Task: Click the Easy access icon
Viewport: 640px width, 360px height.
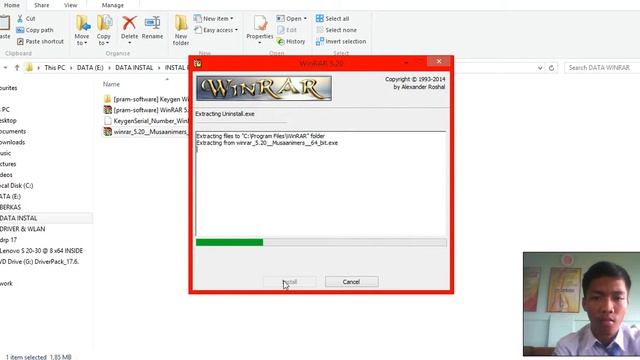Action: pos(198,30)
